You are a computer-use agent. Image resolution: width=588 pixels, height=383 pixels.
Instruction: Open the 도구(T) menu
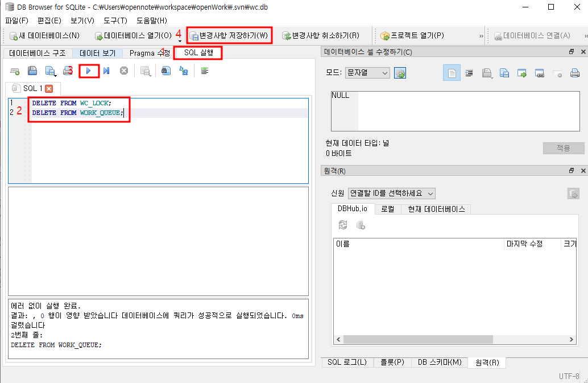pos(115,20)
